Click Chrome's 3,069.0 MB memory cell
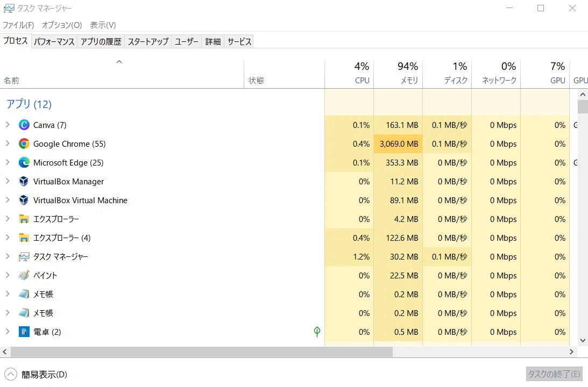 pos(398,144)
